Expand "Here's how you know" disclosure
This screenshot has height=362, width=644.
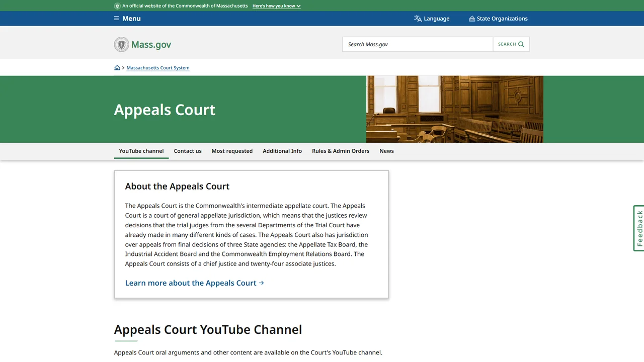277,6
